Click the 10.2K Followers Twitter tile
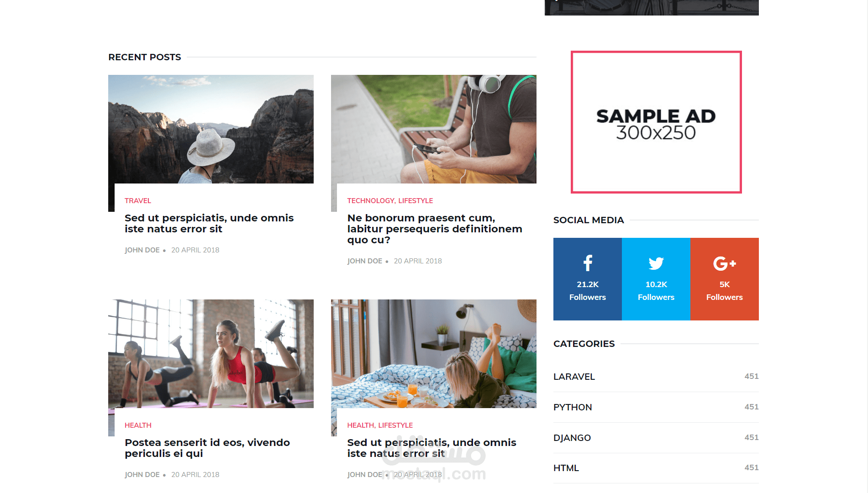The width and height of the screenshot is (868, 493). click(x=656, y=279)
